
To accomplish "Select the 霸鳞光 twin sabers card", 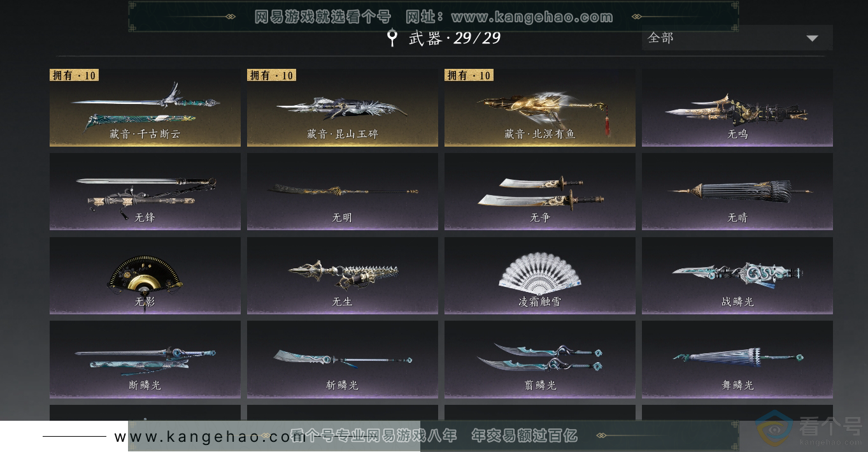I will pyautogui.click(x=540, y=360).
